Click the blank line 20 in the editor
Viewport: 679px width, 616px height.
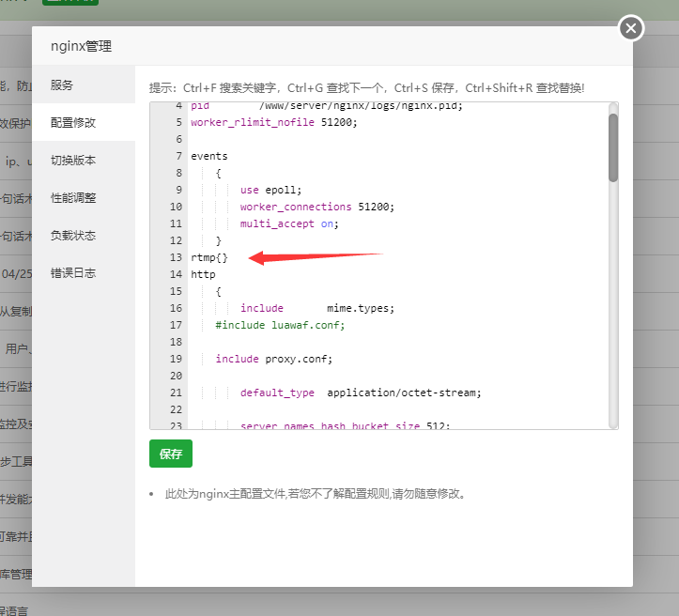398,376
